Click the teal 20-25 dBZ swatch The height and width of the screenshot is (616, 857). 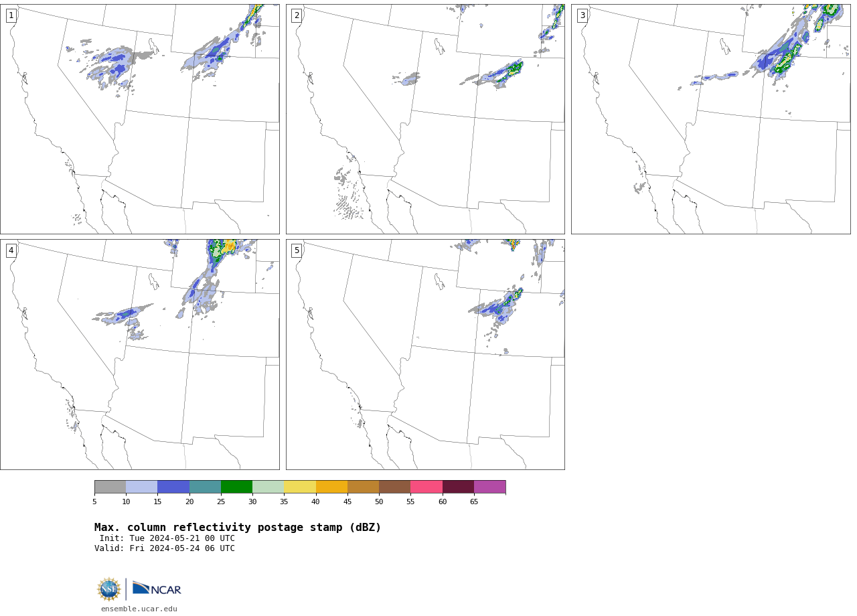pos(205,487)
